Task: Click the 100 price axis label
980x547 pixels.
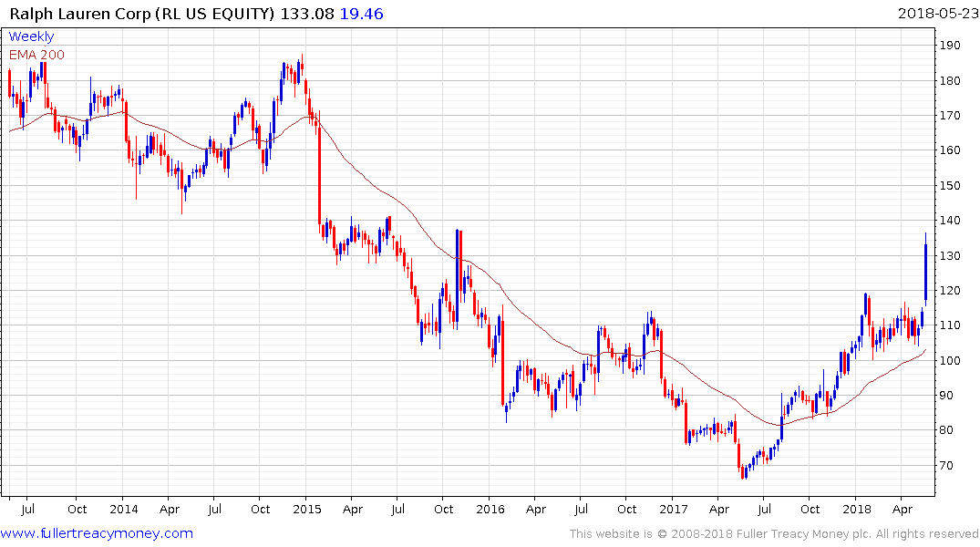Action: click(x=950, y=361)
